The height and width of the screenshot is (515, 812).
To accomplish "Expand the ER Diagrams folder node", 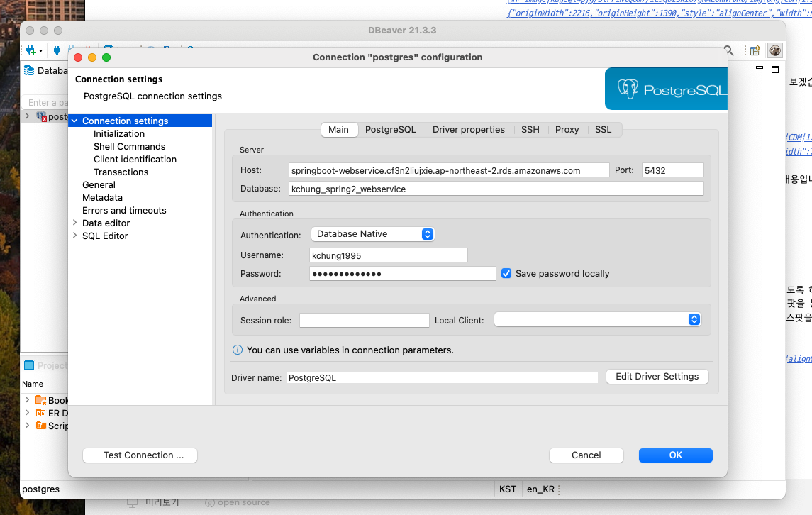I will coord(27,412).
